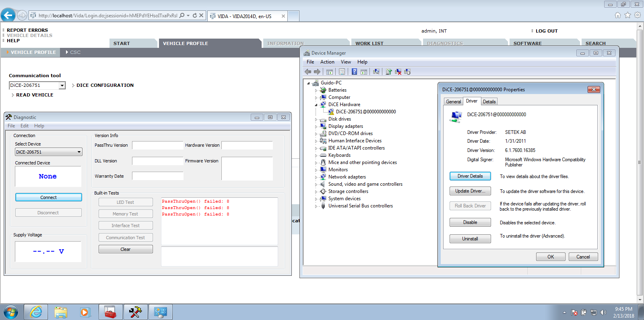Click Cancel in Properties dialog

[x=583, y=257]
